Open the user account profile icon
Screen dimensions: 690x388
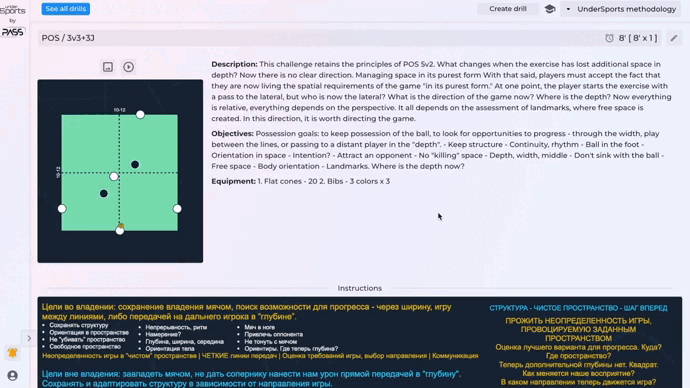pos(12,376)
